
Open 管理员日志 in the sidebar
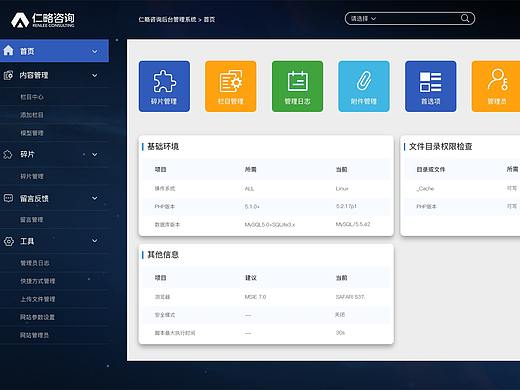pos(35,263)
